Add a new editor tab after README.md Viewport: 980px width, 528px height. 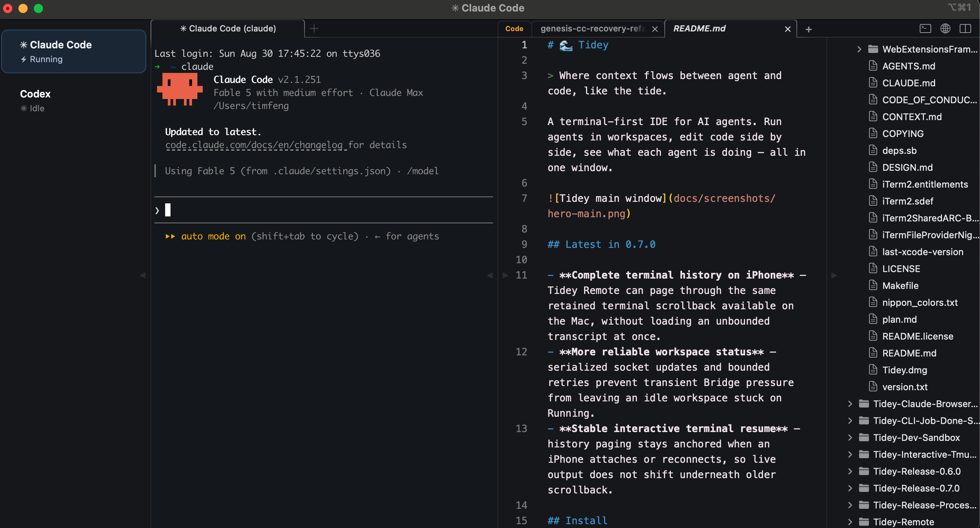click(x=808, y=29)
